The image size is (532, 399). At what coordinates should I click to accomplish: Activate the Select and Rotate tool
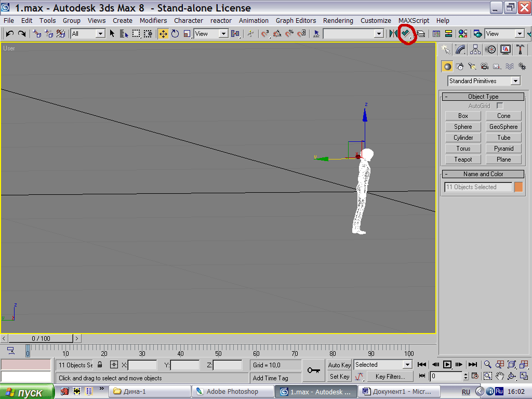point(175,34)
